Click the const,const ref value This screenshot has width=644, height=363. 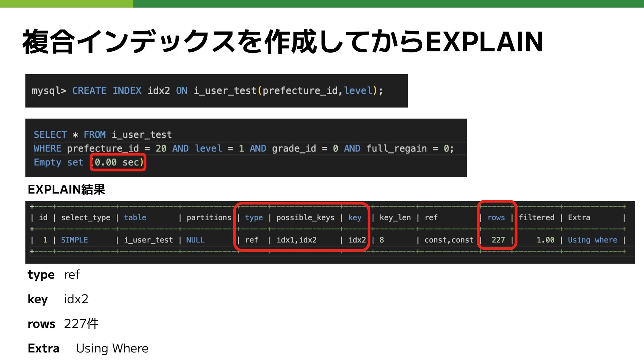coord(449,240)
